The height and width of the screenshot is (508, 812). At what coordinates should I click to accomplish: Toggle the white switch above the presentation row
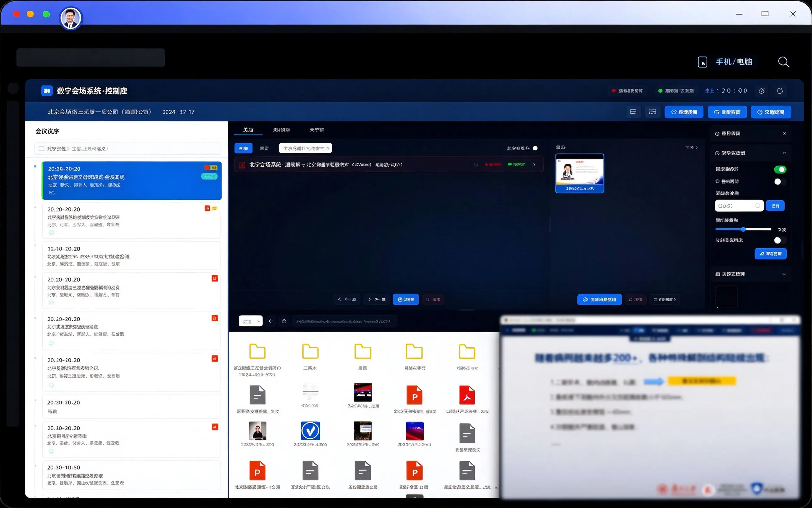[535, 148]
